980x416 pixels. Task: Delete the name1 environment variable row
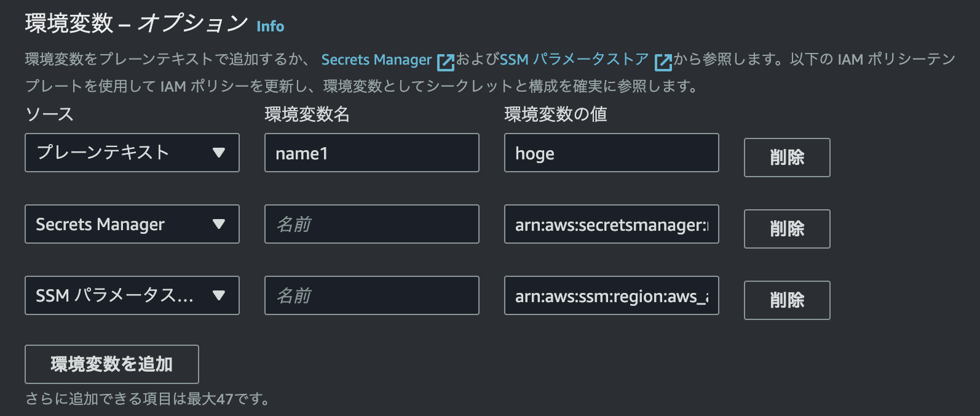pyautogui.click(x=787, y=158)
